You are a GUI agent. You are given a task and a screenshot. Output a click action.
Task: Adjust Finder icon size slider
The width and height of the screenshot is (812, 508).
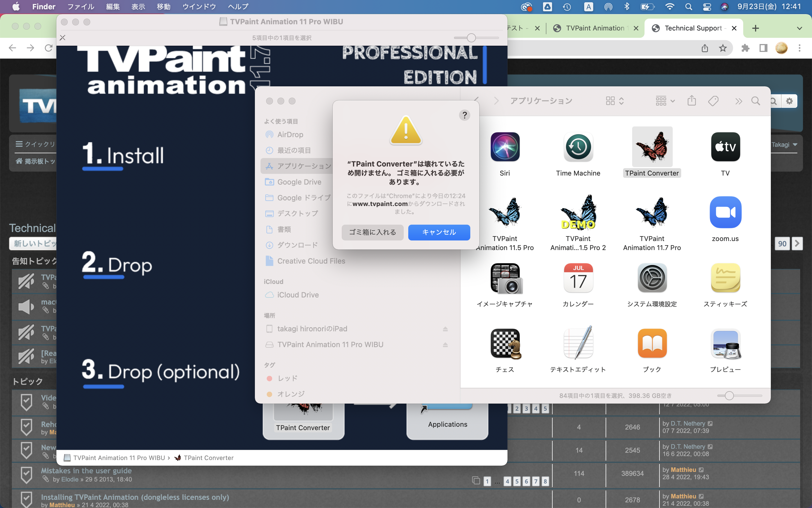click(729, 395)
